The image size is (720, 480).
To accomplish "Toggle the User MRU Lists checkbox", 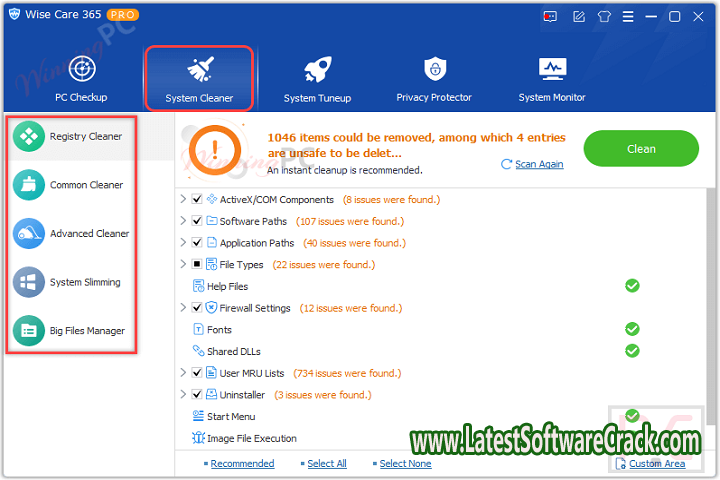I will pyautogui.click(x=197, y=374).
